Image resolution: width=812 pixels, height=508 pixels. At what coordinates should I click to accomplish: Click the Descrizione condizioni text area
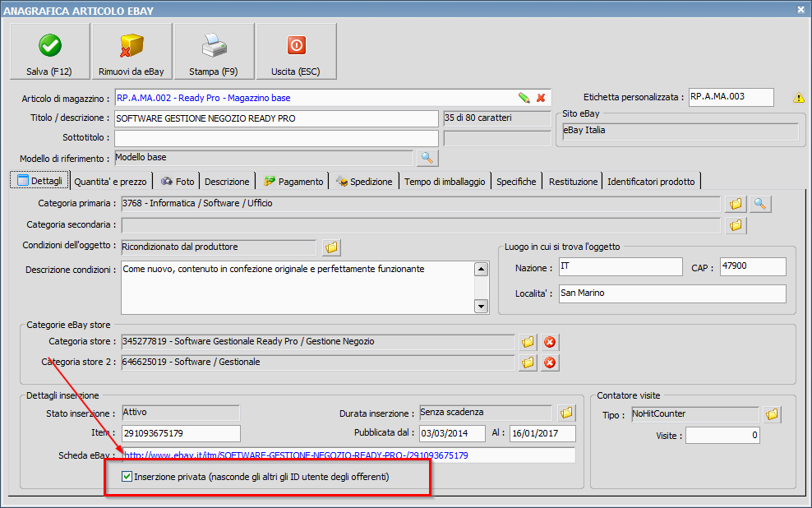tap(298, 288)
